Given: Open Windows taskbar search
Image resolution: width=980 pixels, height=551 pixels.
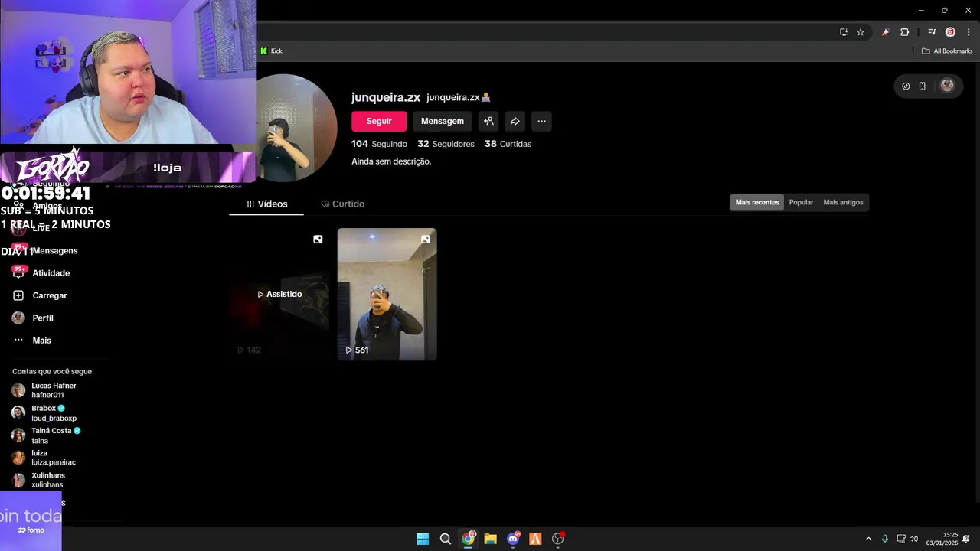Looking at the screenshot, I should 445,539.
